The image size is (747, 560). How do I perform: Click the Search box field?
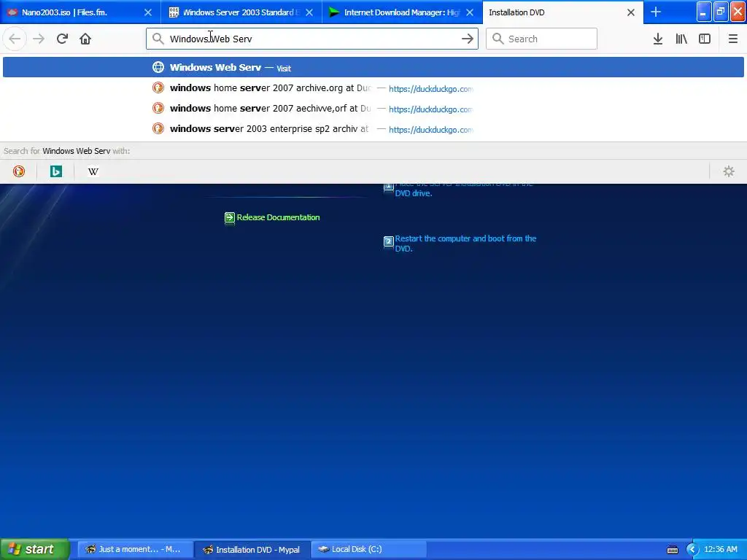coord(541,39)
